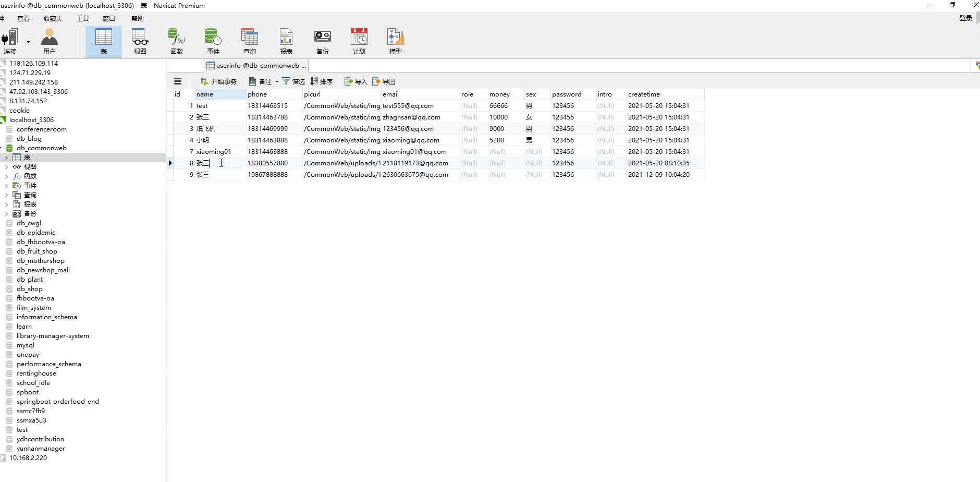Image resolution: width=980 pixels, height=482 pixels.
Task: Open the Schedule (计划) toolbar icon
Action: point(359,42)
